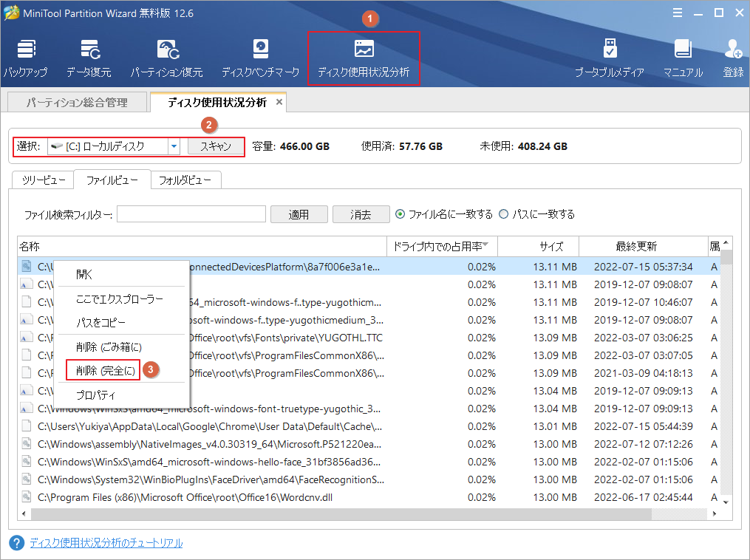The width and height of the screenshot is (750, 560).
Task: Launch the データ復元 tool
Action: click(x=89, y=58)
